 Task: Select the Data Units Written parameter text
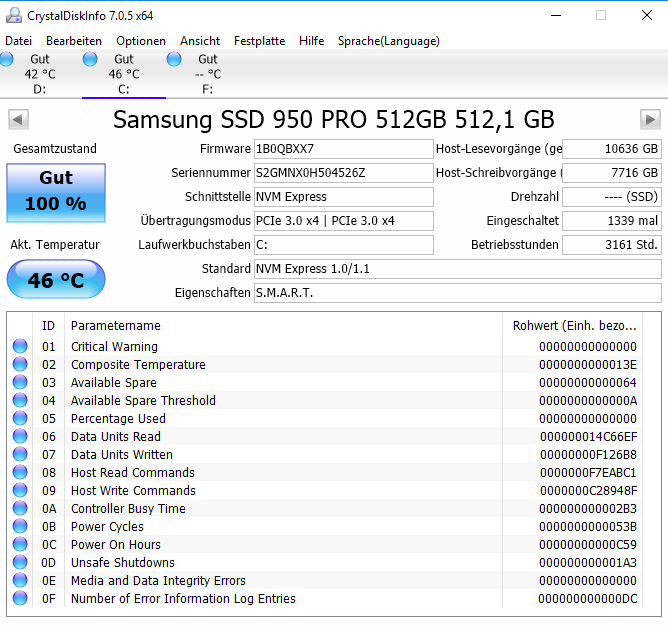(x=121, y=454)
